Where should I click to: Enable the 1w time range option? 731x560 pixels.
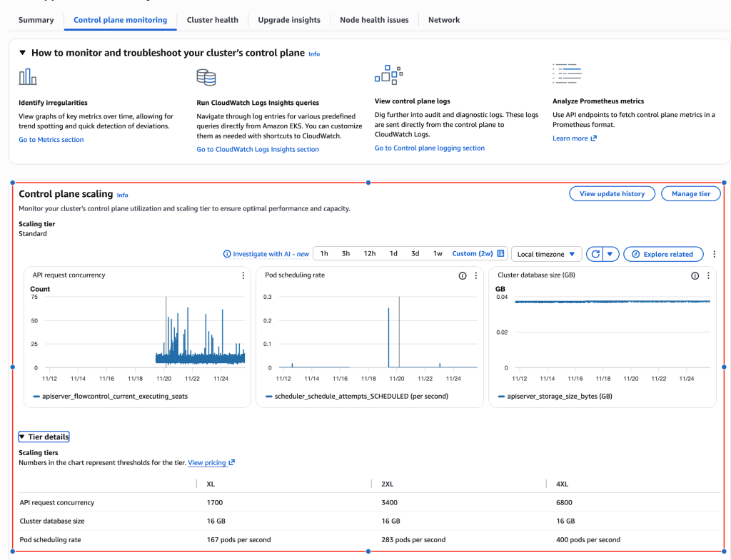438,253
